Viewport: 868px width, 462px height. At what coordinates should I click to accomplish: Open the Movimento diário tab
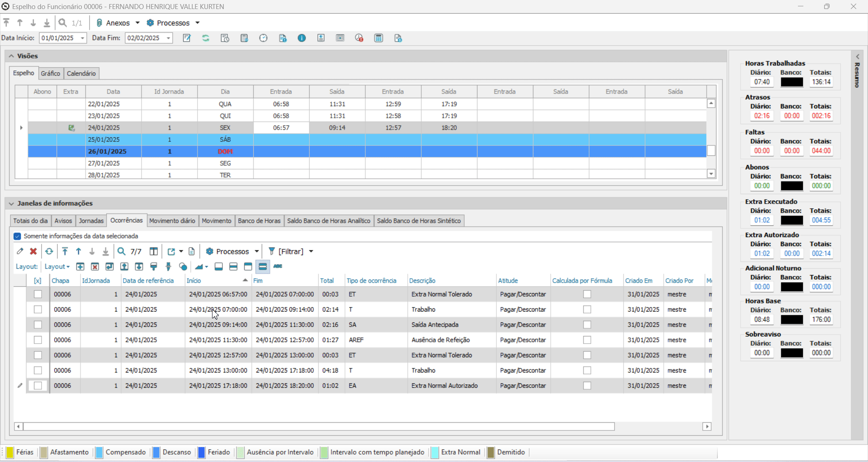[x=172, y=221]
